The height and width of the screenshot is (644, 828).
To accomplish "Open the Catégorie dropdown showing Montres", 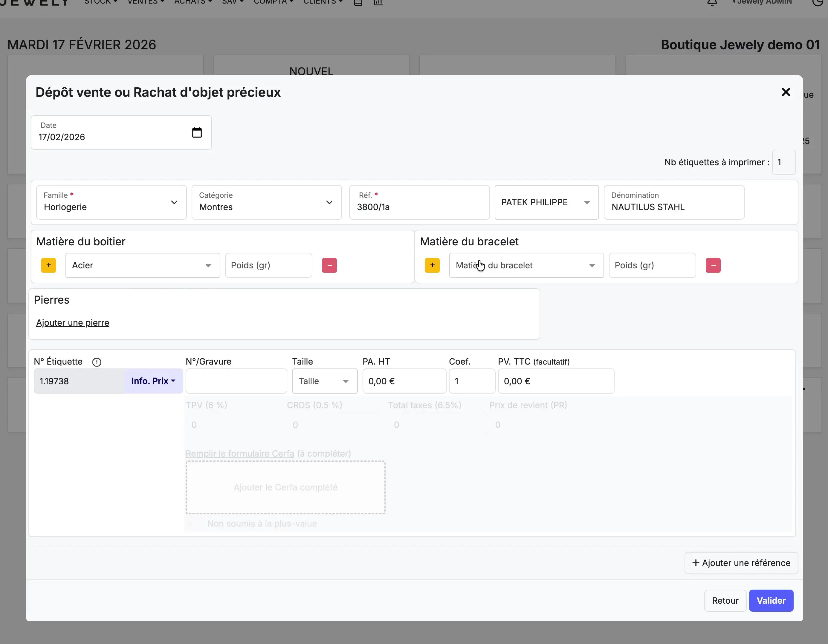I will point(267,202).
